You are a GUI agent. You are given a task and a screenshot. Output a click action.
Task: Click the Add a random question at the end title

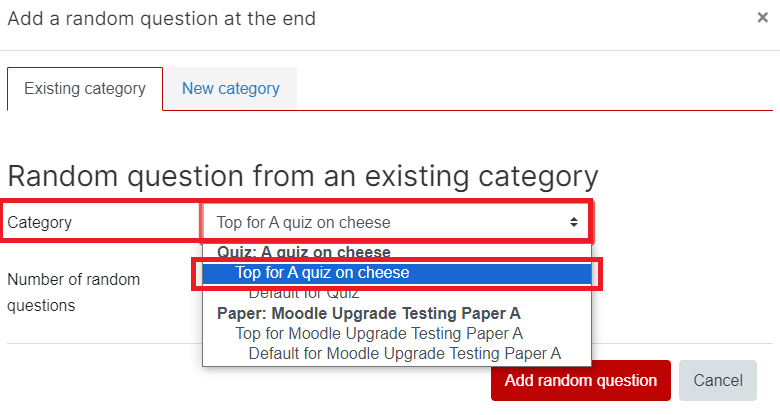162,18
